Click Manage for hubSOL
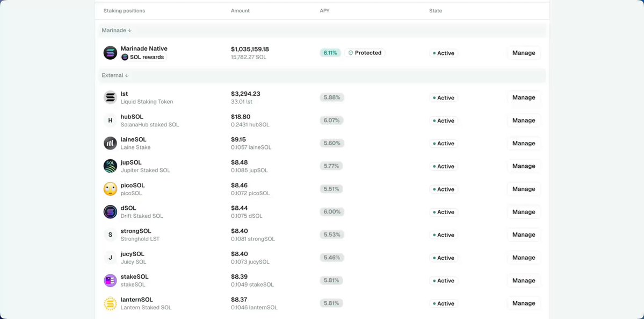 pos(524,120)
